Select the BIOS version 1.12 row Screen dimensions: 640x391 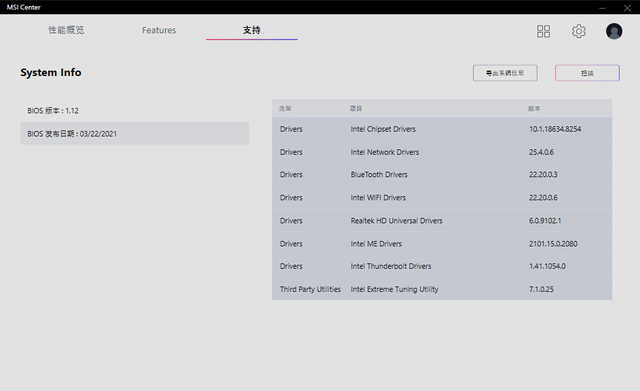135,111
